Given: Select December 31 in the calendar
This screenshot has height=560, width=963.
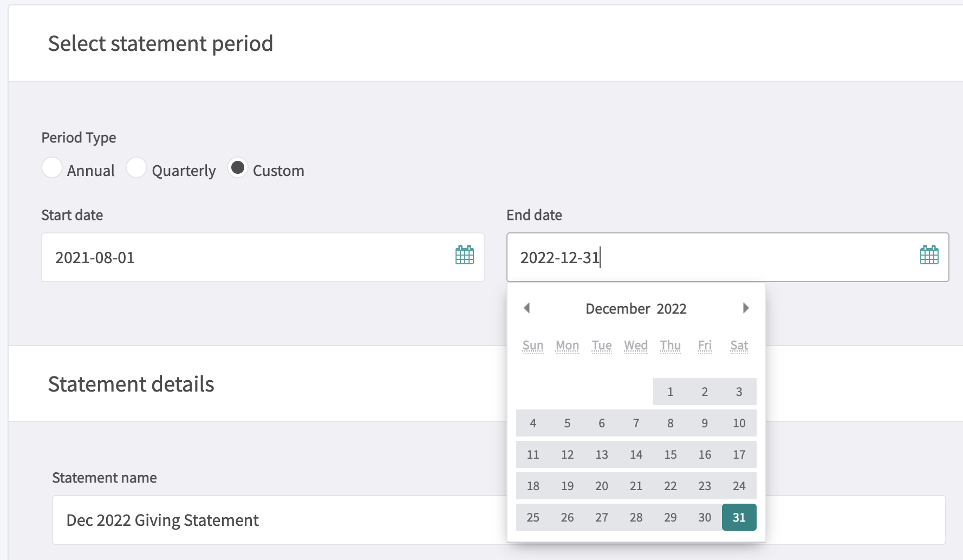Looking at the screenshot, I should [739, 517].
